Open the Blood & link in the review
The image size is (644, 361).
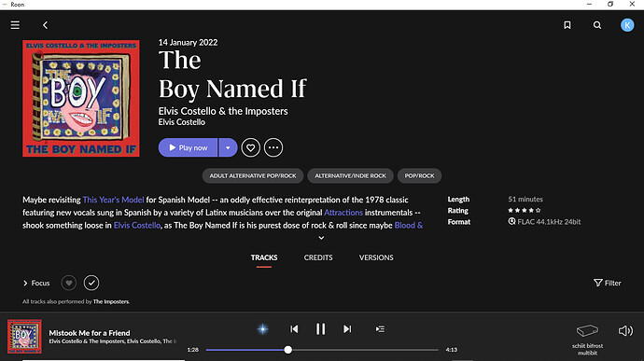click(408, 225)
